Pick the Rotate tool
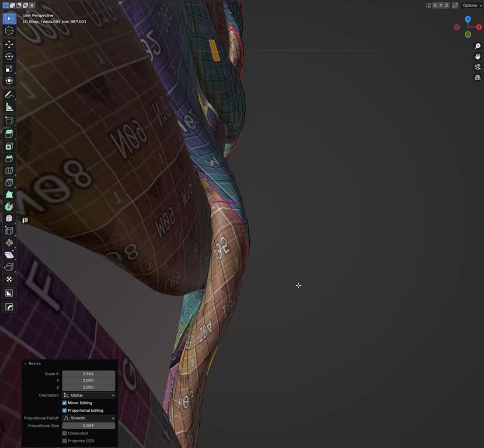This screenshot has height=448, width=484. click(9, 57)
